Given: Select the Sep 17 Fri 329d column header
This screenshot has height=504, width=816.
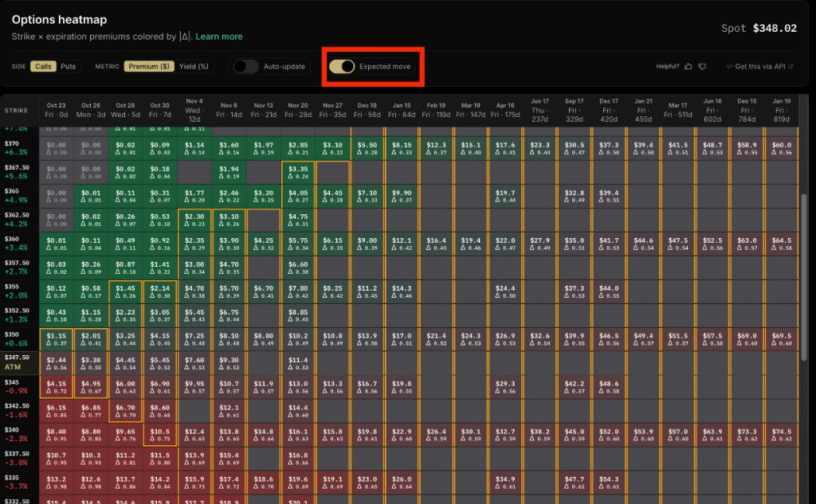Looking at the screenshot, I should click(574, 110).
